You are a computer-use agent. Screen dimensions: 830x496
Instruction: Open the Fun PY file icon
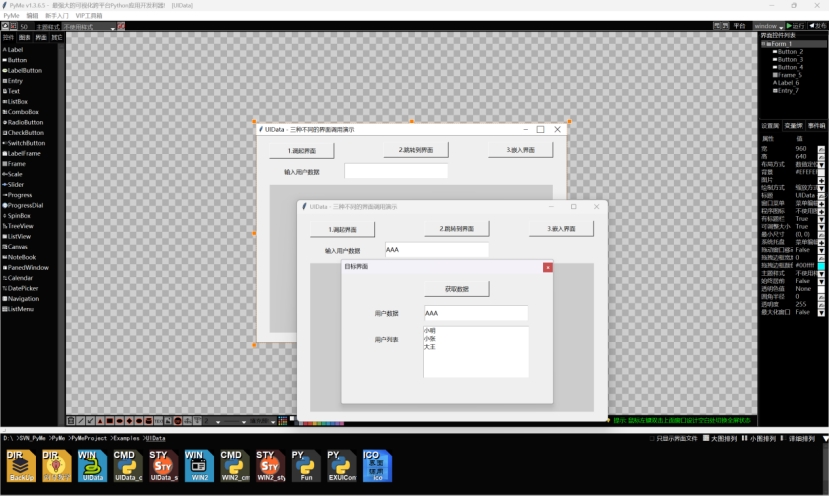click(x=305, y=466)
